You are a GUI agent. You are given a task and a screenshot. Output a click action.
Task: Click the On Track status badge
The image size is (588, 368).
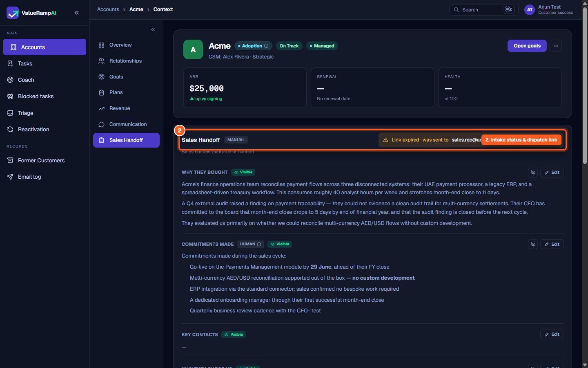point(289,46)
